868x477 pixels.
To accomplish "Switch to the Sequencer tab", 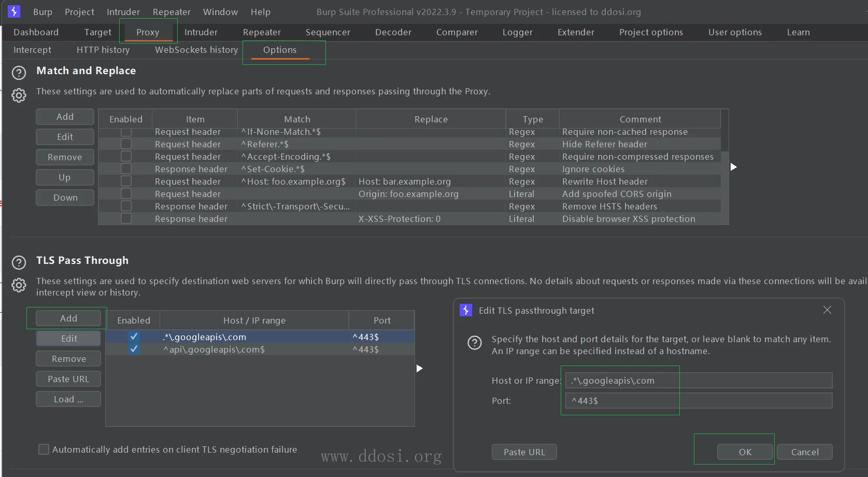I will click(328, 32).
